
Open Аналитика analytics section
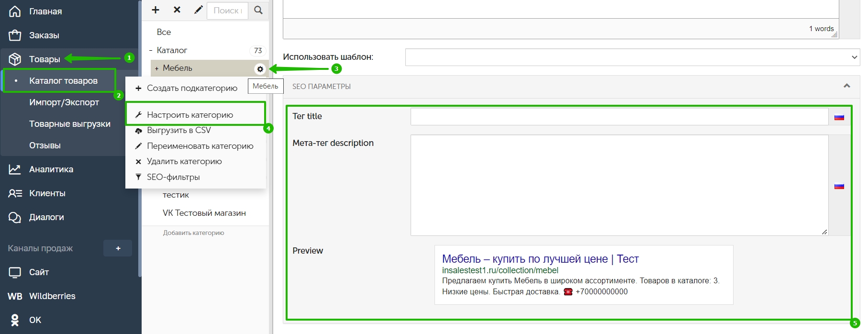(51, 169)
